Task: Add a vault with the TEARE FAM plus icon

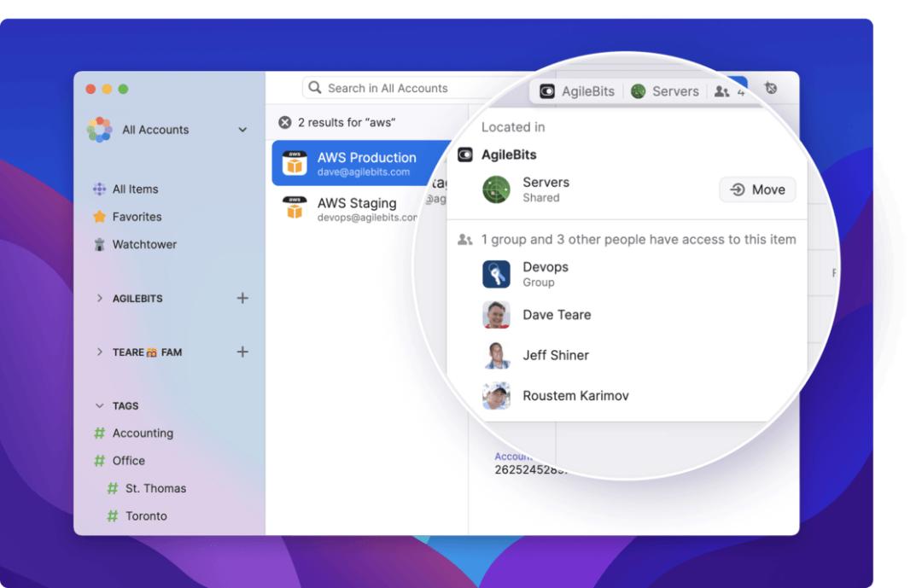Action: 242,352
